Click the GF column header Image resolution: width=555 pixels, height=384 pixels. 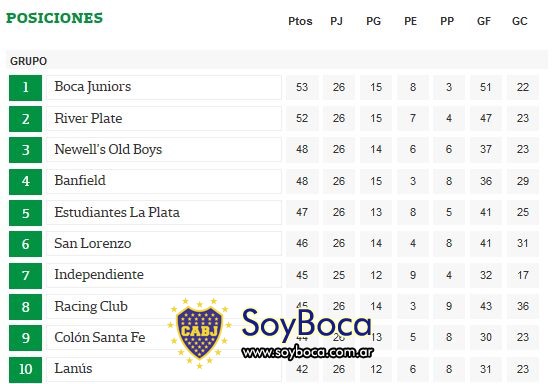tap(484, 21)
